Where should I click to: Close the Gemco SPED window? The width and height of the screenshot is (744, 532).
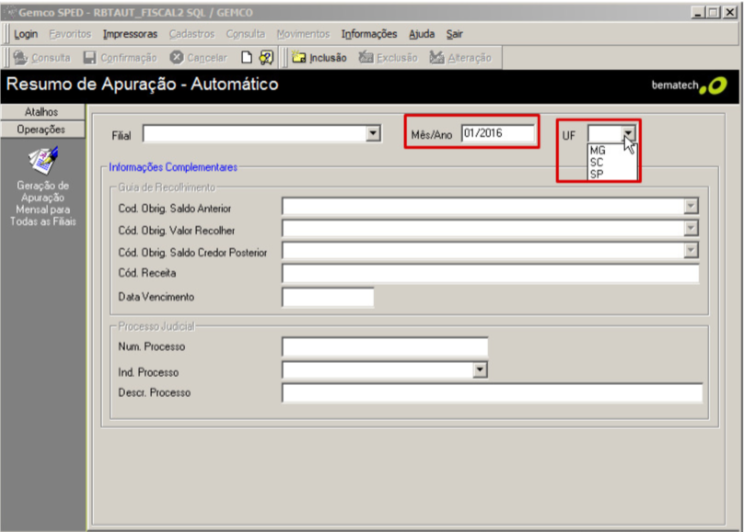(x=730, y=12)
